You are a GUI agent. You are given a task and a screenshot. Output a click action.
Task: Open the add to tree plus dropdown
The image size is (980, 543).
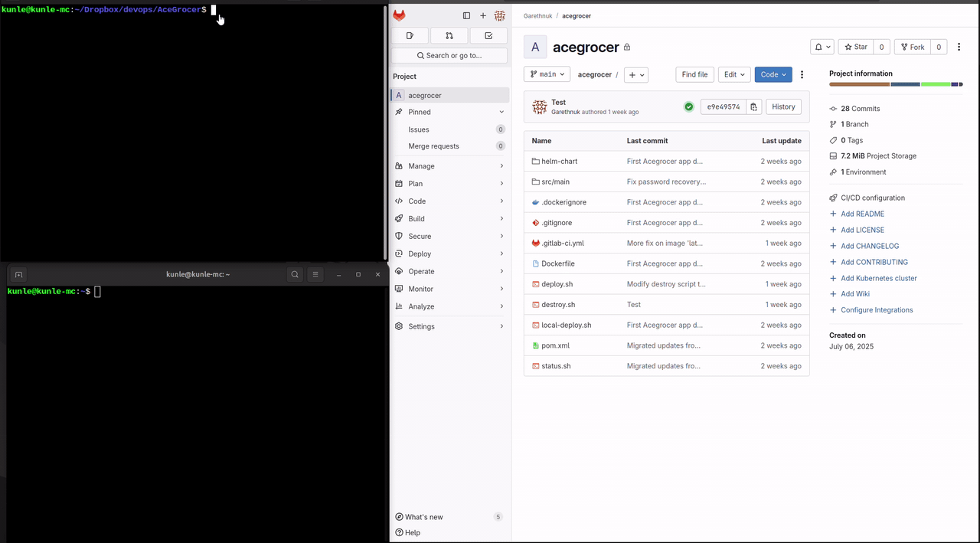pyautogui.click(x=635, y=74)
